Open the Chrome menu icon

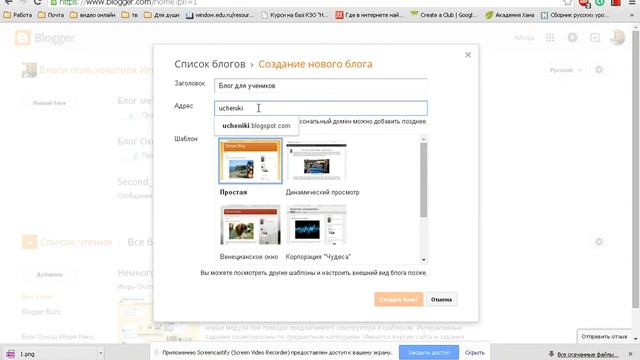pos(631,2)
